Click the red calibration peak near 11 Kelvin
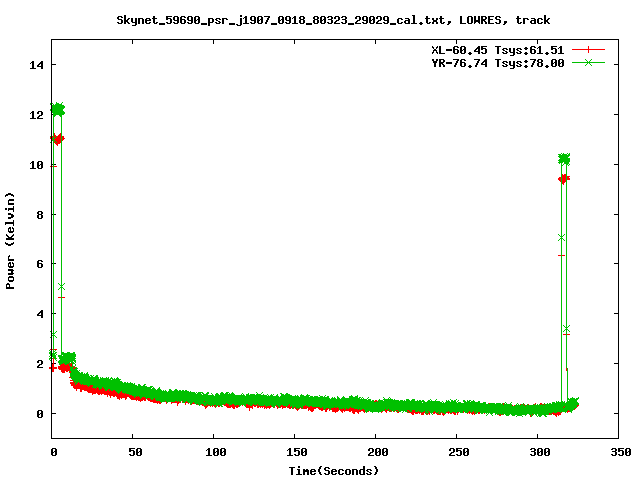Viewport: 640px width, 480px height. 58,139
